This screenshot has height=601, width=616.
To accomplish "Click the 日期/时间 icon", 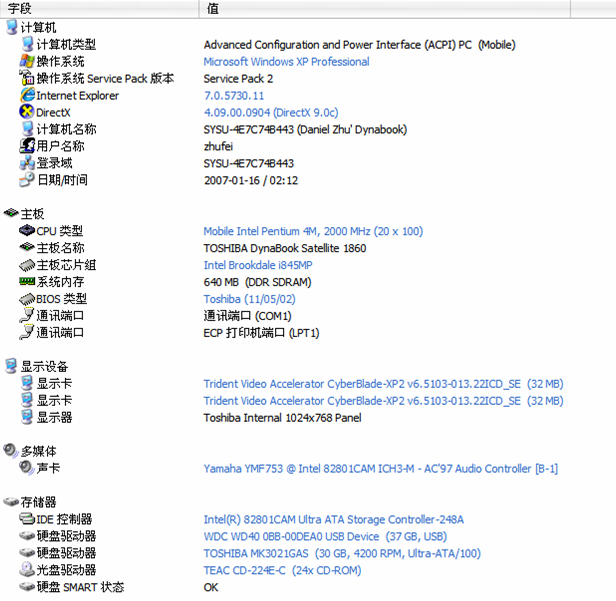I will [27, 180].
